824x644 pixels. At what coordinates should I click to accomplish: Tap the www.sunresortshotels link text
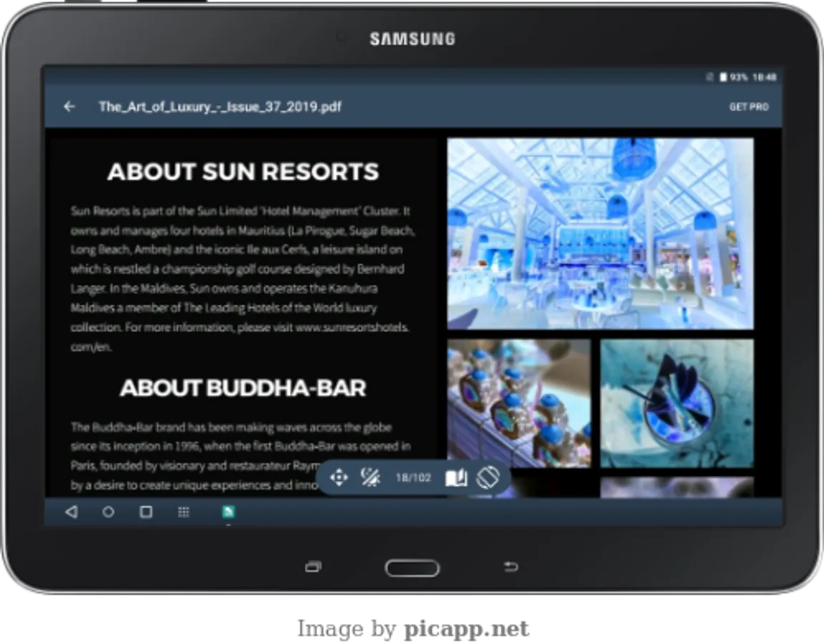(352, 327)
